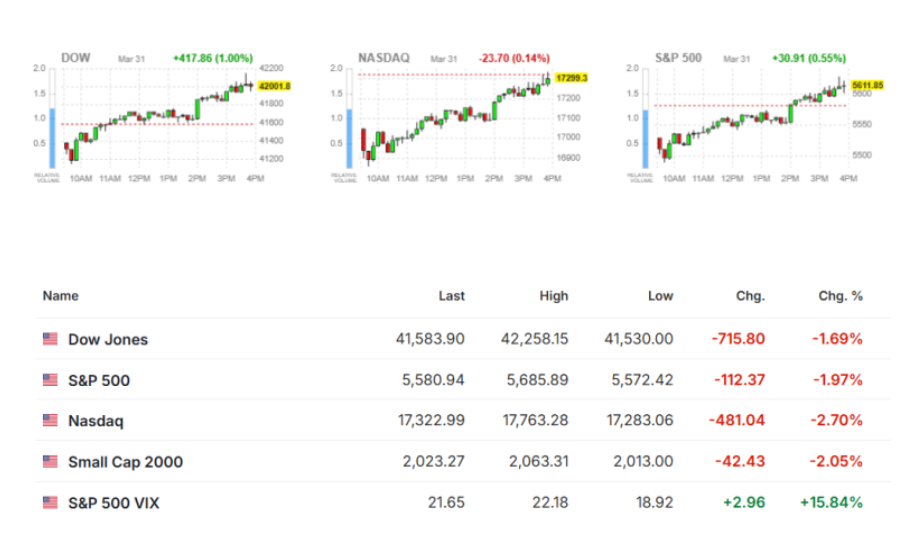Click S&P 500 change value +30.91 (0.55%)
The height and width of the screenshot is (540, 916).
809,58
